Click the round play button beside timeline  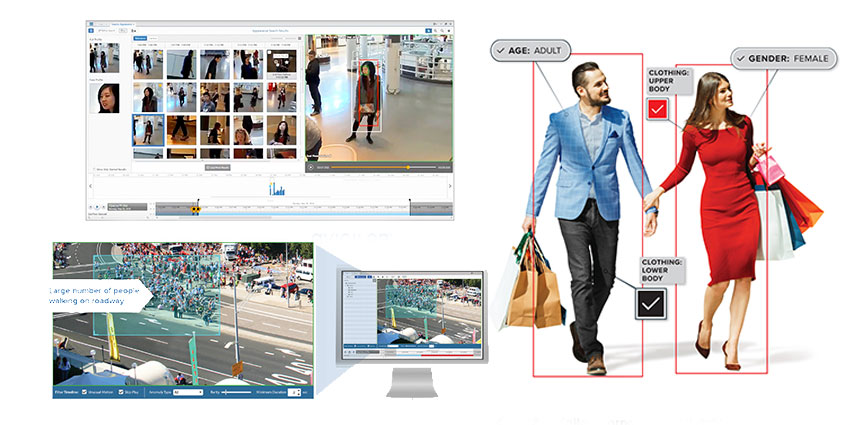point(97,207)
